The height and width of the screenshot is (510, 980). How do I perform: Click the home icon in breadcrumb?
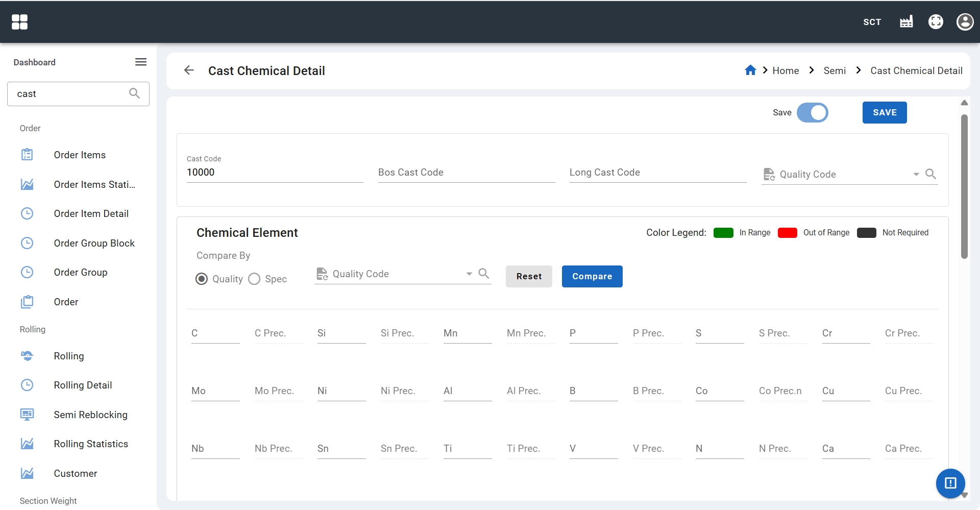click(x=750, y=70)
